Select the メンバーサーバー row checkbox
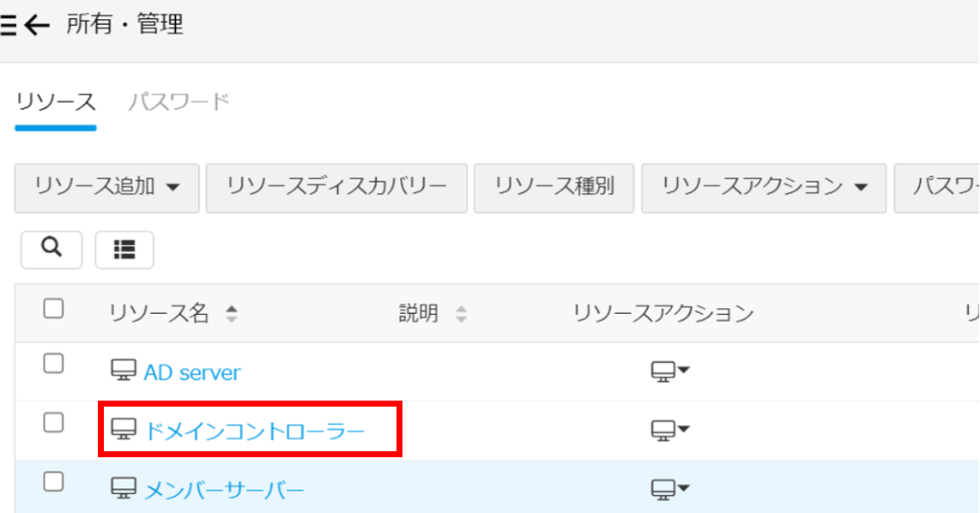This screenshot has width=980, height=513. 53,482
